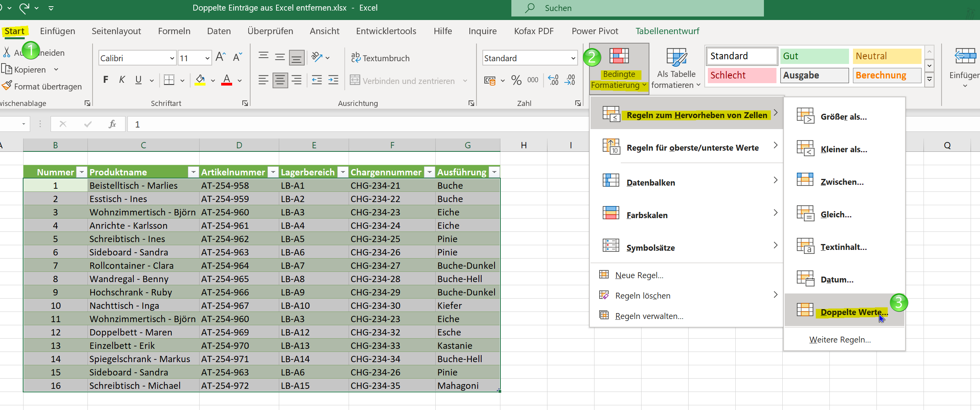
Task: Align cell text left
Action: (264, 80)
